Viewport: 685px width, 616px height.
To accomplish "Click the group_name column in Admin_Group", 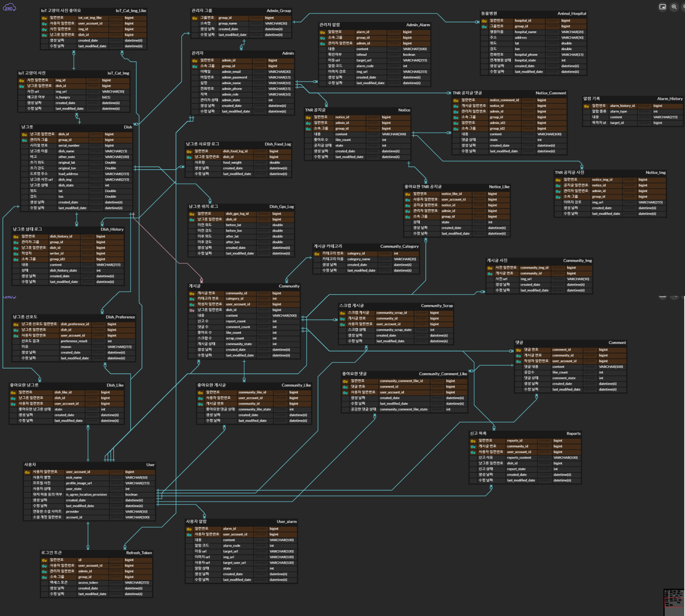I will (227, 24).
